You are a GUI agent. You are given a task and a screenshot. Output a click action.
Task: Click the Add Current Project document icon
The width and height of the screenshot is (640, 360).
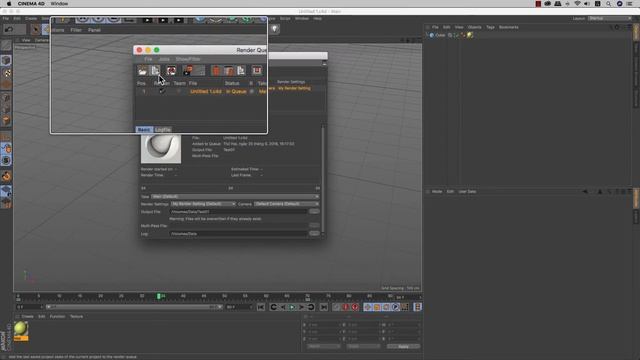pyautogui.click(x=156, y=71)
